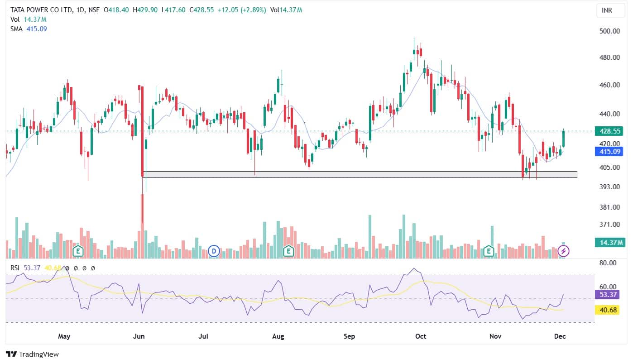Click the earnings marker in early August

coord(288,250)
